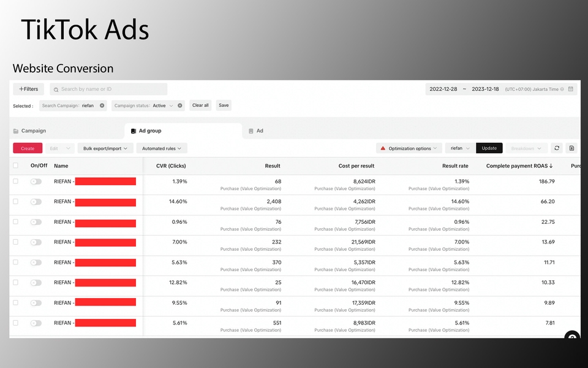Check the checkbox for the last RIEFAN row

[15, 323]
